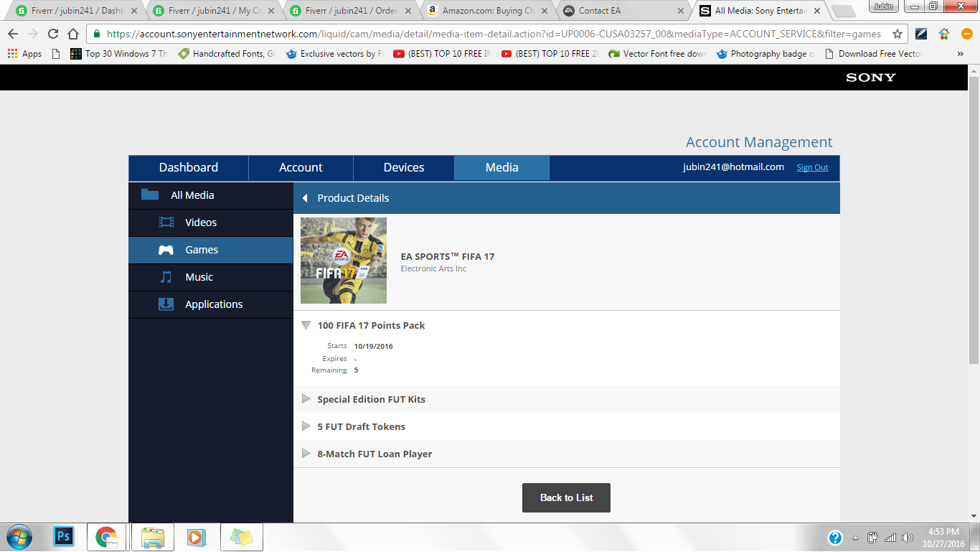Collapse the 100 FIFA 17 Points Pack section

pyautogui.click(x=306, y=326)
